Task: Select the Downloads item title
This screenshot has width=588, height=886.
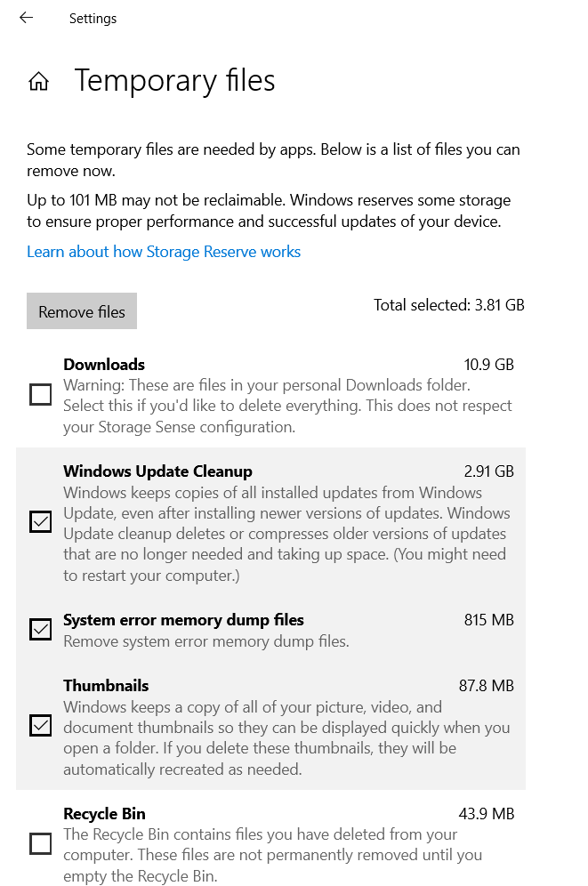Action: 104,365
